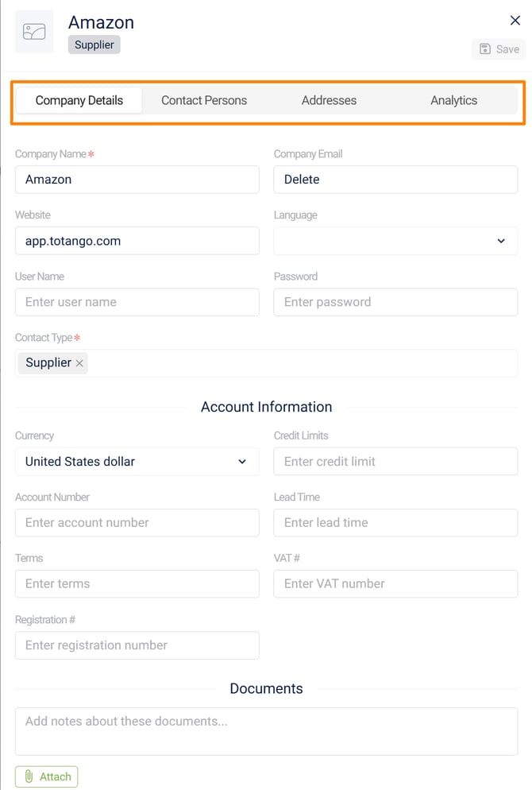Open the Addresses tab

click(329, 101)
